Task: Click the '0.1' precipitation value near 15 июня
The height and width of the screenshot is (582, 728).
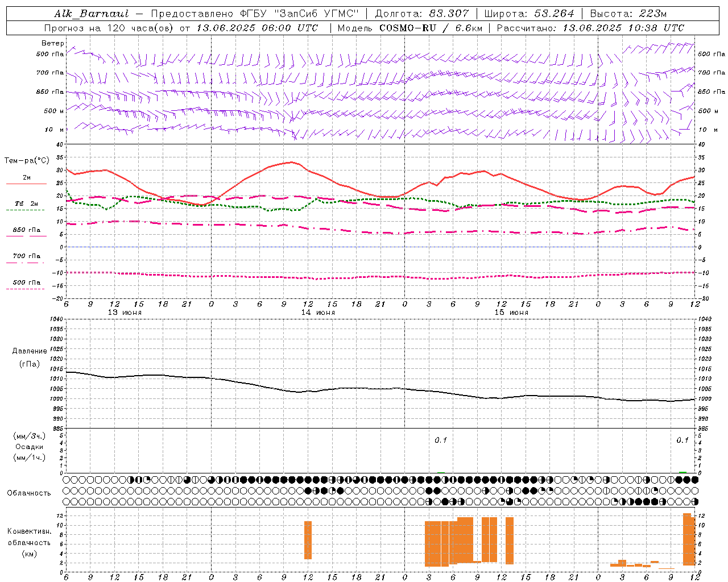Action: [441, 440]
